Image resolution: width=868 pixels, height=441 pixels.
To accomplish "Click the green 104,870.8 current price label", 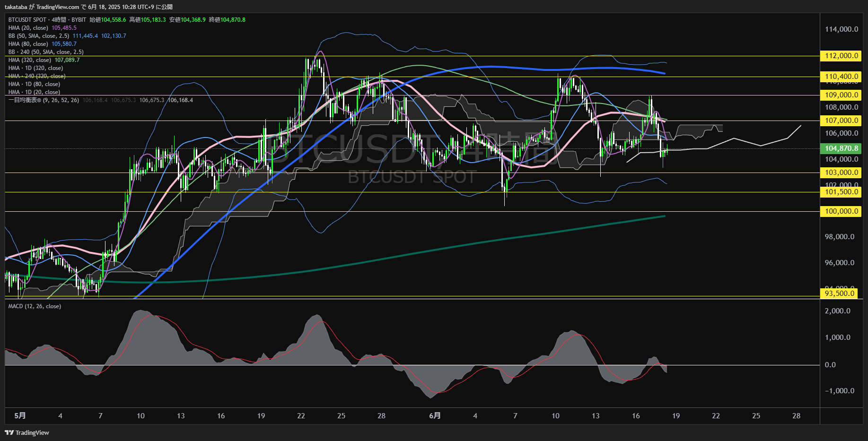I will pyautogui.click(x=841, y=148).
